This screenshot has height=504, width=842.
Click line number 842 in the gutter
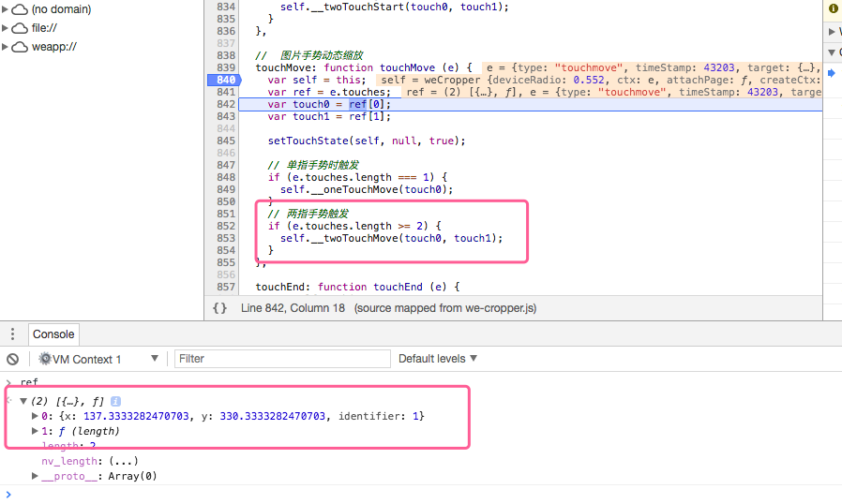(226, 104)
